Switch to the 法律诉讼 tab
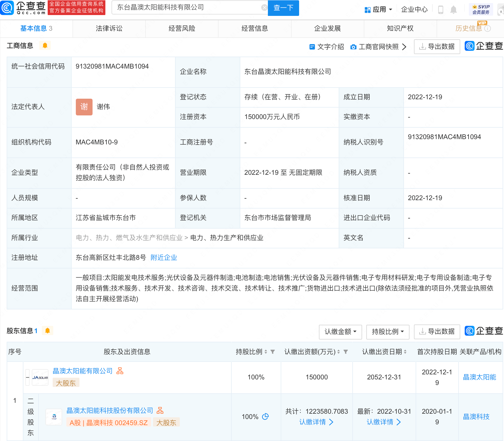 tap(109, 28)
